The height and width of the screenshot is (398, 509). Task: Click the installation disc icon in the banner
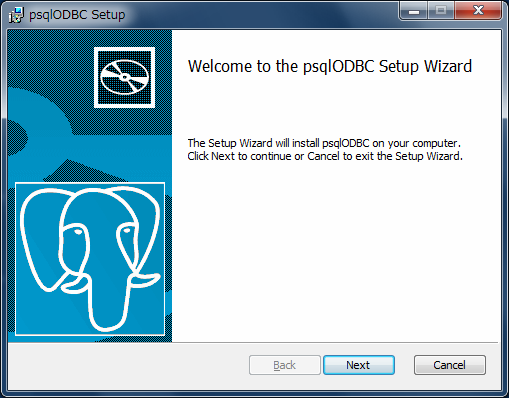click(x=124, y=77)
